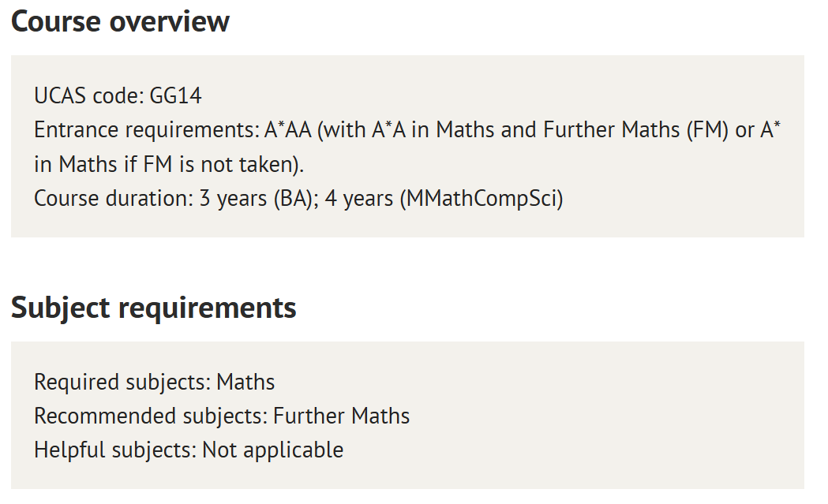Click the Course overview heading
The height and width of the screenshot is (504, 828).
pyautogui.click(x=120, y=21)
